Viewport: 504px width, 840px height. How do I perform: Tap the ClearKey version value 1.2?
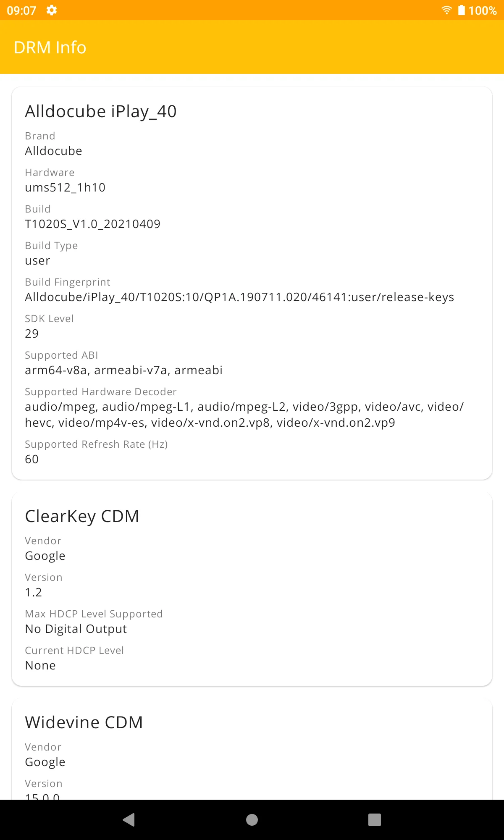click(34, 592)
